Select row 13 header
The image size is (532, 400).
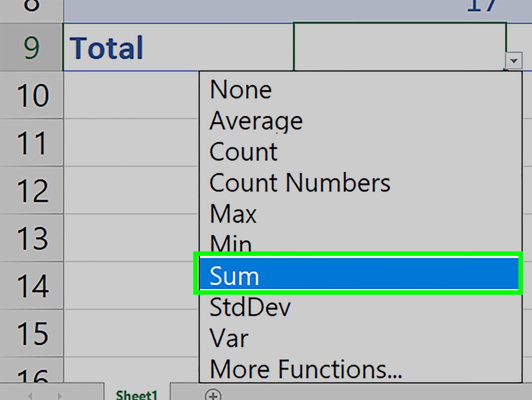click(32, 238)
